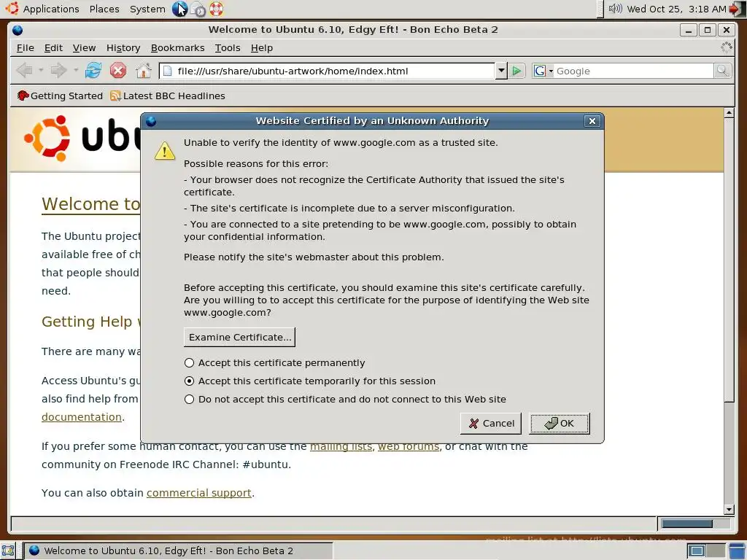Image resolution: width=747 pixels, height=560 pixels.
Task: Go to the Home page icon
Action: pyautogui.click(x=143, y=71)
